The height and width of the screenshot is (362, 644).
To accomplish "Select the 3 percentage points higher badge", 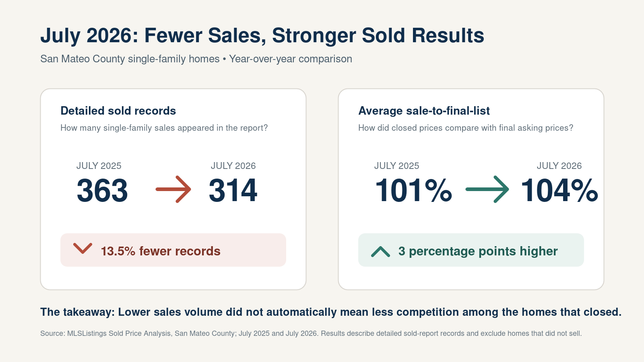I will 471,250.
